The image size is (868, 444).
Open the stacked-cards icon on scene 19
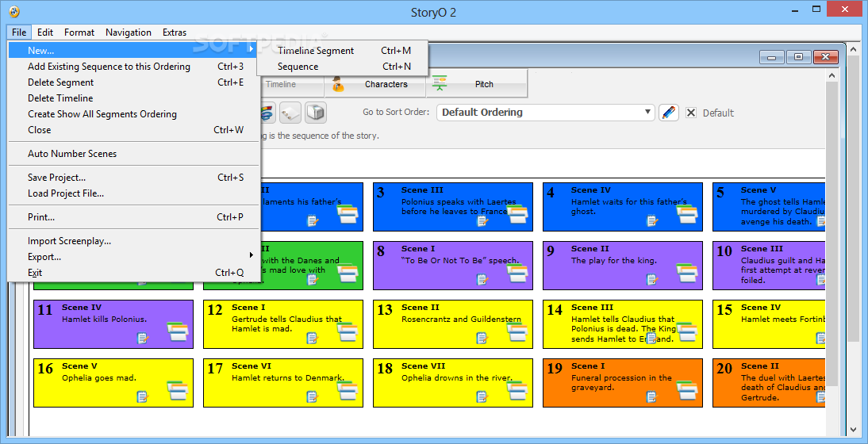[x=687, y=390]
